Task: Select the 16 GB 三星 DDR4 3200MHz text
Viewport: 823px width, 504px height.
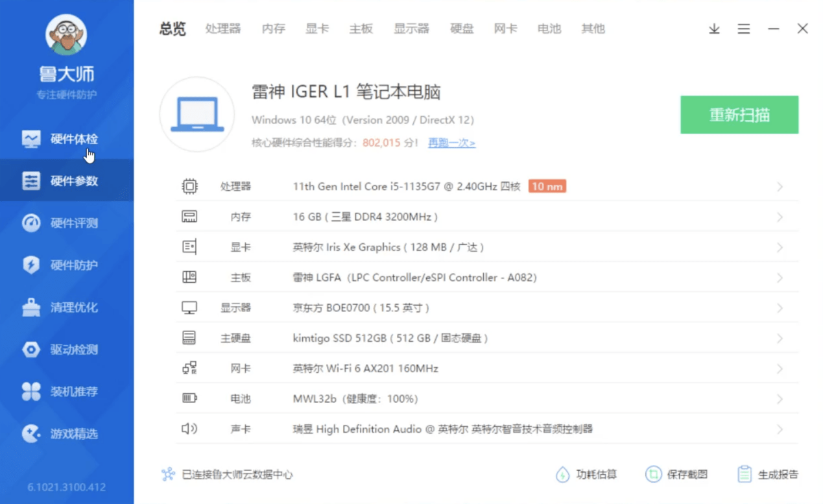Action: tap(365, 217)
